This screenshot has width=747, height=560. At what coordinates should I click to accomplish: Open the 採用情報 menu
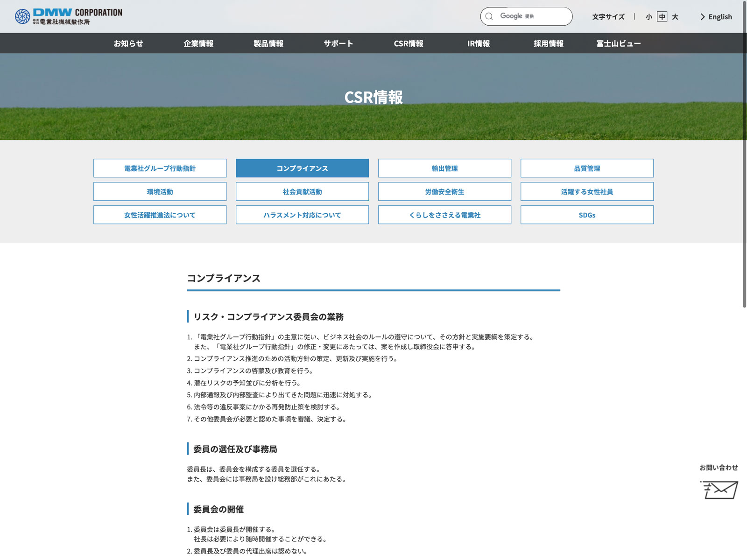pos(549,43)
